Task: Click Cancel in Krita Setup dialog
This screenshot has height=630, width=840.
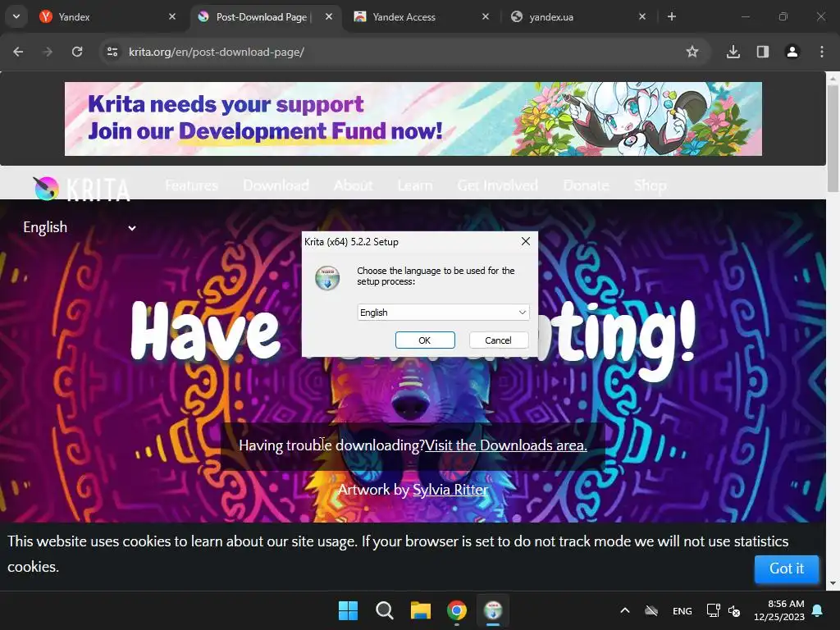Action: 498,340
